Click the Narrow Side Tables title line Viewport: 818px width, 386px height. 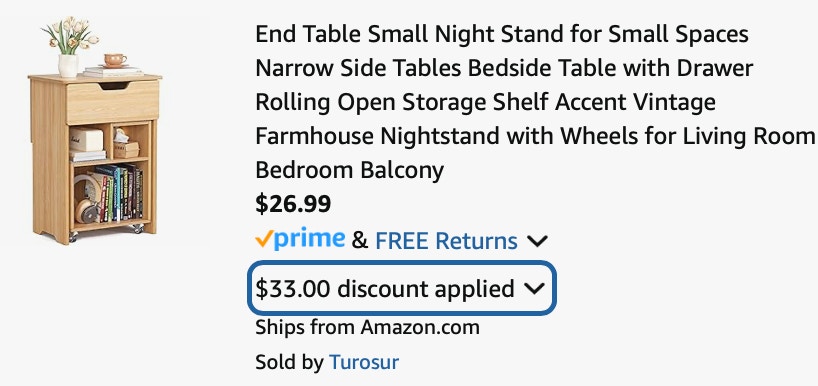click(504, 68)
